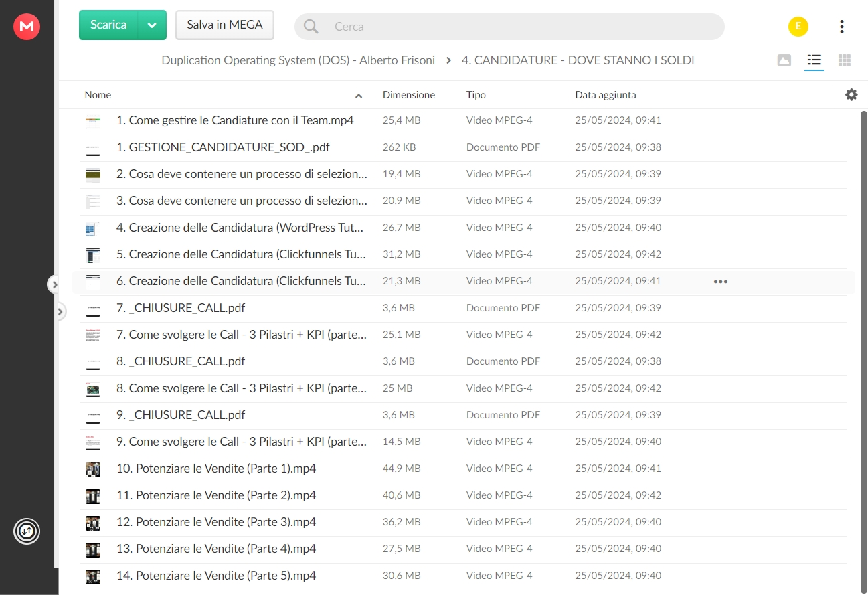Open the MEGA logo home icon
The width and height of the screenshot is (868, 595).
27,26
